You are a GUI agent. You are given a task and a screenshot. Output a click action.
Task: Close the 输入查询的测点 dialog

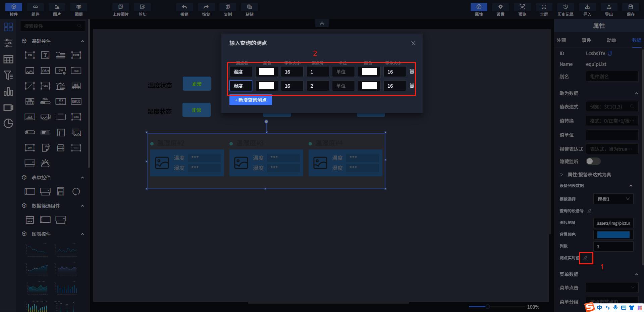click(413, 43)
